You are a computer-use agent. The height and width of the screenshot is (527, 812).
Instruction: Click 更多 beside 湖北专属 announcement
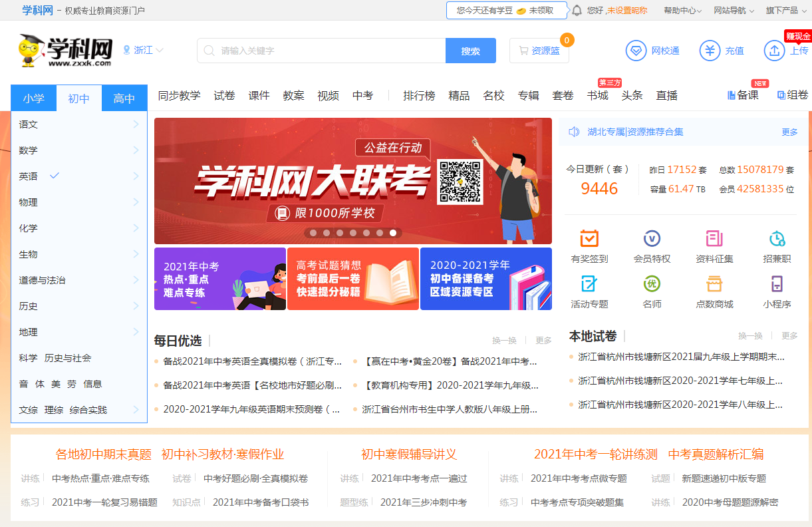pos(789,132)
